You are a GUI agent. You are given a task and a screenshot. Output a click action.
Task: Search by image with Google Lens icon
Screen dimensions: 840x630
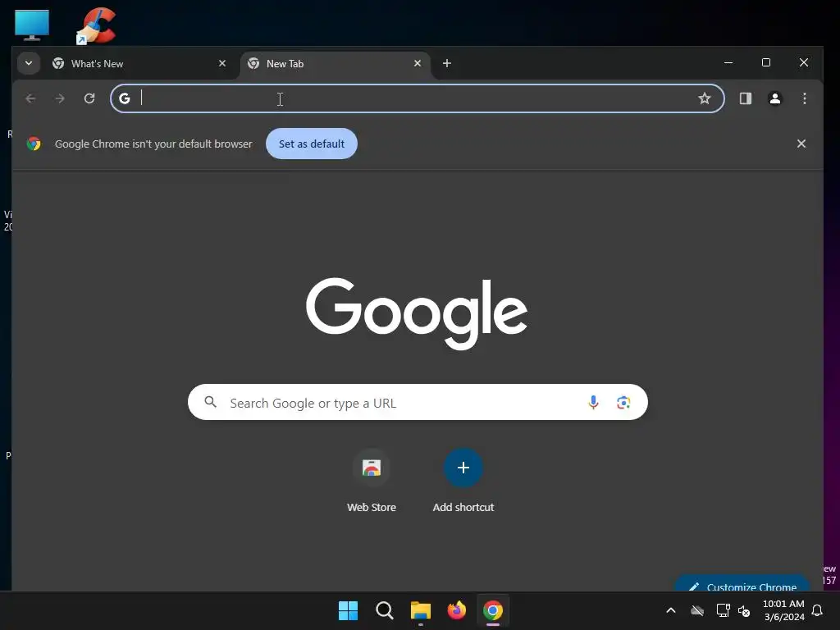[x=623, y=402]
